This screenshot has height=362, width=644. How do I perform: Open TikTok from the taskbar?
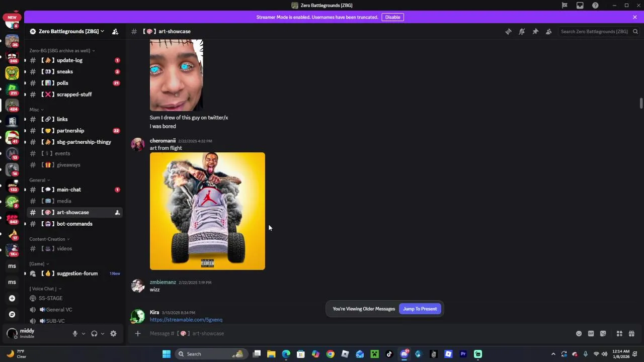389,354
